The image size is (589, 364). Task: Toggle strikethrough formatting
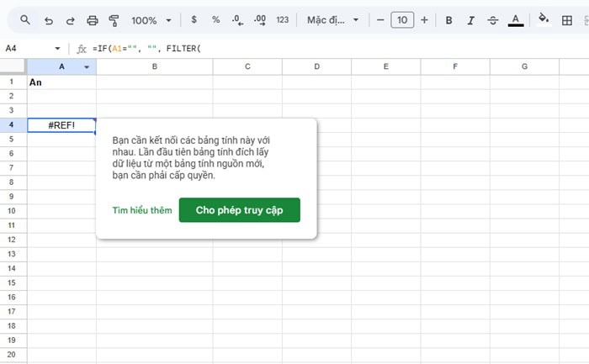492,19
